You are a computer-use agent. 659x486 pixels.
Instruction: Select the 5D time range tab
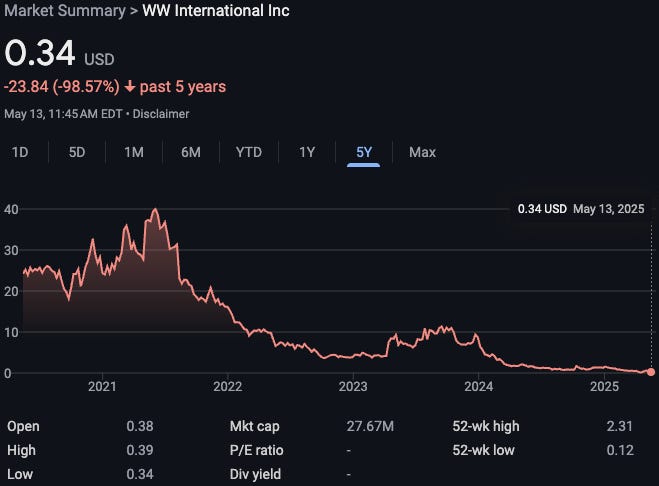coord(77,152)
